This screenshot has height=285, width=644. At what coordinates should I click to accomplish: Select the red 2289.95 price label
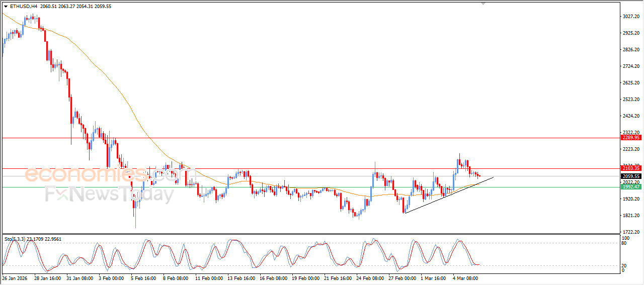click(x=630, y=138)
